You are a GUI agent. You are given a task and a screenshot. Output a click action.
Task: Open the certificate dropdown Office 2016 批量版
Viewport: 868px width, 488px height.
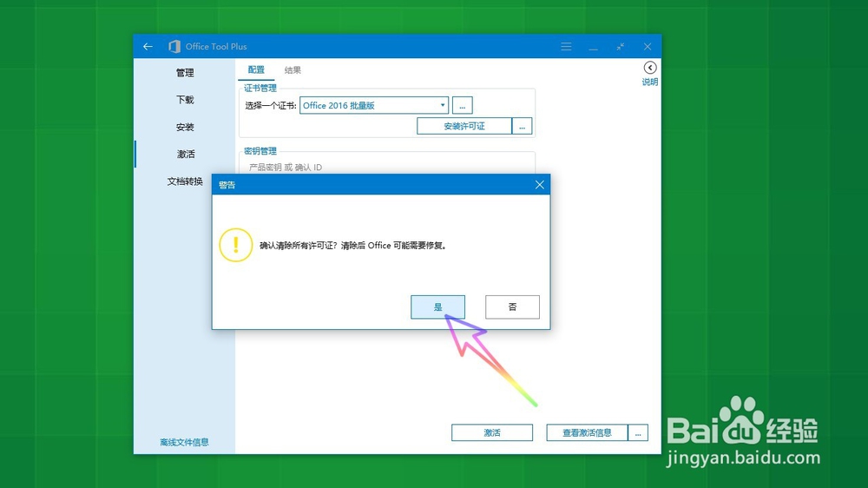[373, 105]
